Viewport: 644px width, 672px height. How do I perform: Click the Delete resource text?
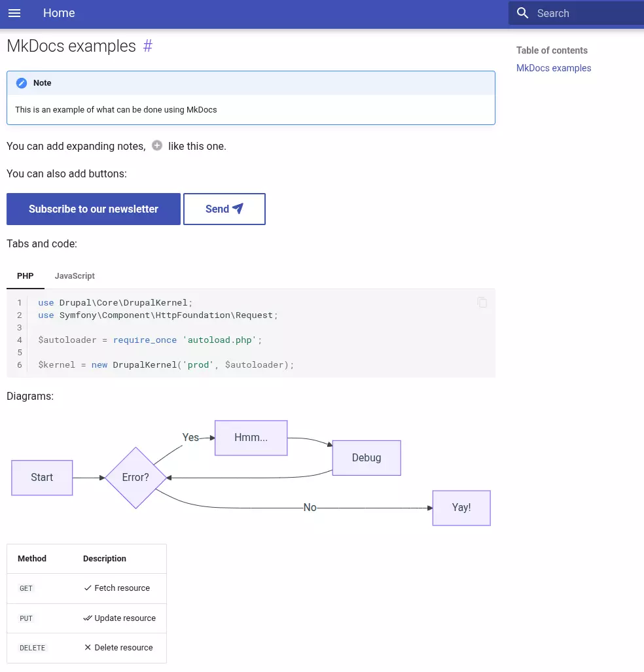(124, 648)
